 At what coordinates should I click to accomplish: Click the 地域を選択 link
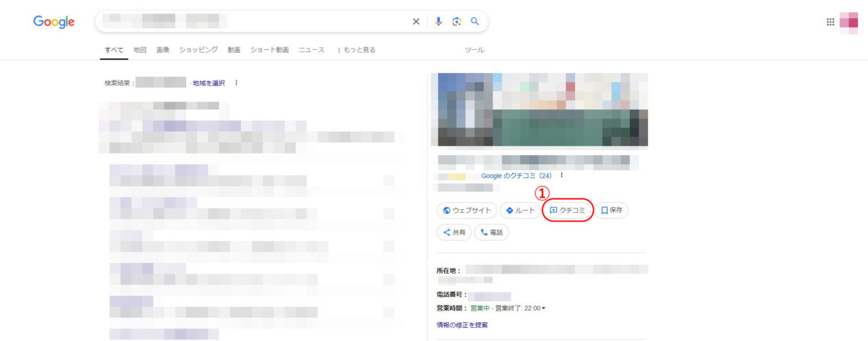[x=209, y=83]
